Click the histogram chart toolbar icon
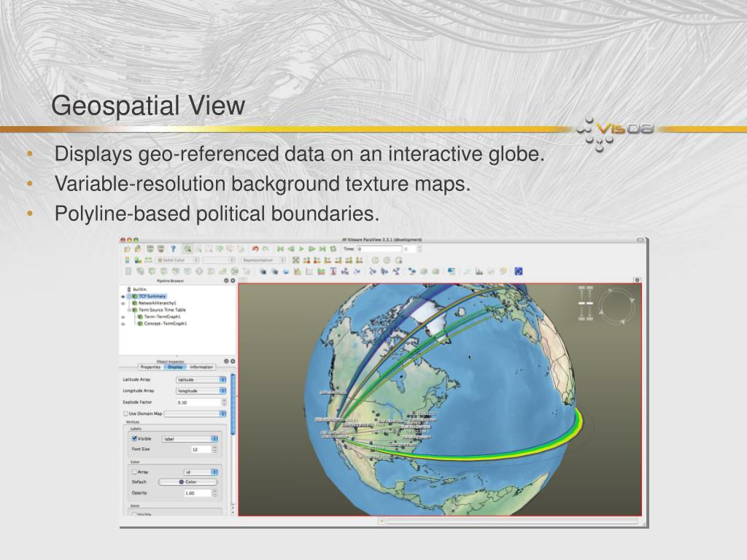The width and height of the screenshot is (747, 560). 479,271
